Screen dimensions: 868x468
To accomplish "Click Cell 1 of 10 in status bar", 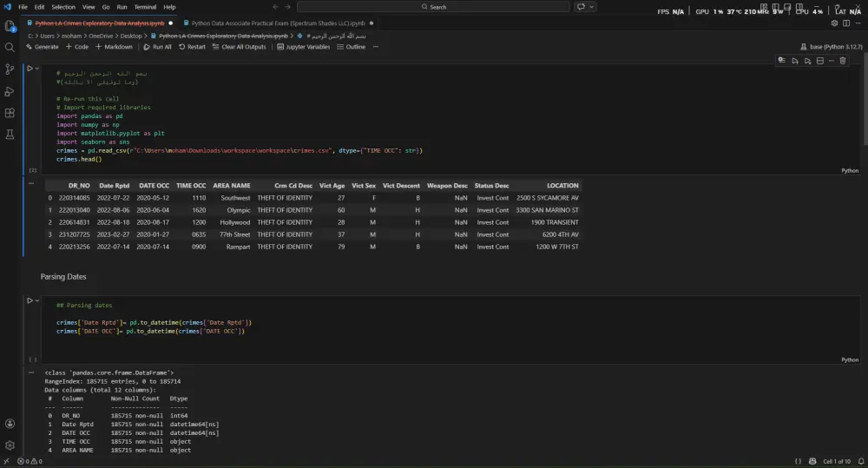I will click(837, 461).
